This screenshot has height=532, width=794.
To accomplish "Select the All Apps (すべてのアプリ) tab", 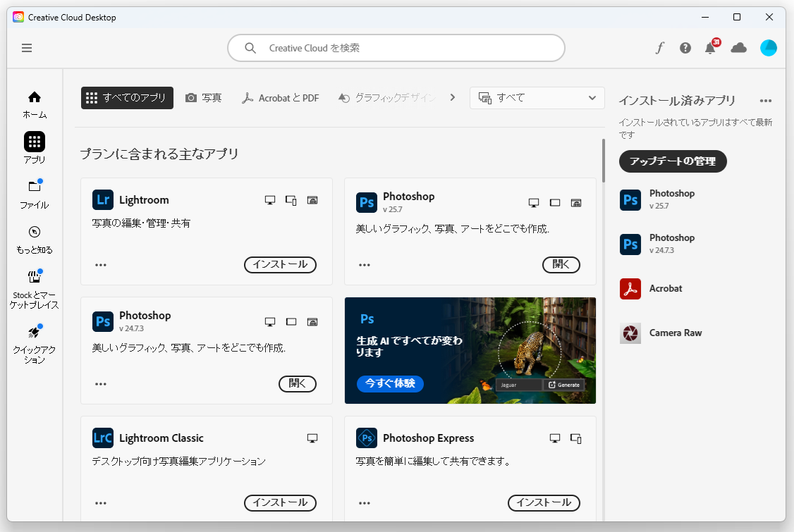I will (127, 98).
